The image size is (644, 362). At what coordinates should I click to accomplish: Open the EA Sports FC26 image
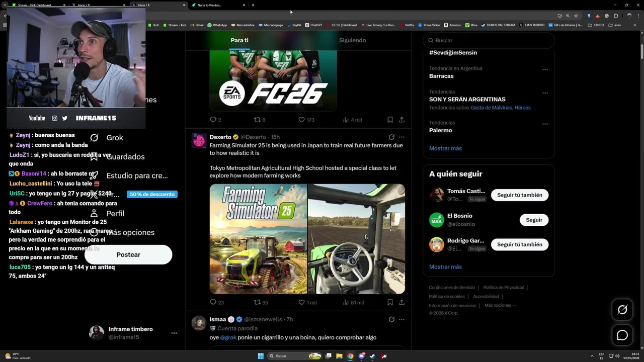(x=273, y=80)
